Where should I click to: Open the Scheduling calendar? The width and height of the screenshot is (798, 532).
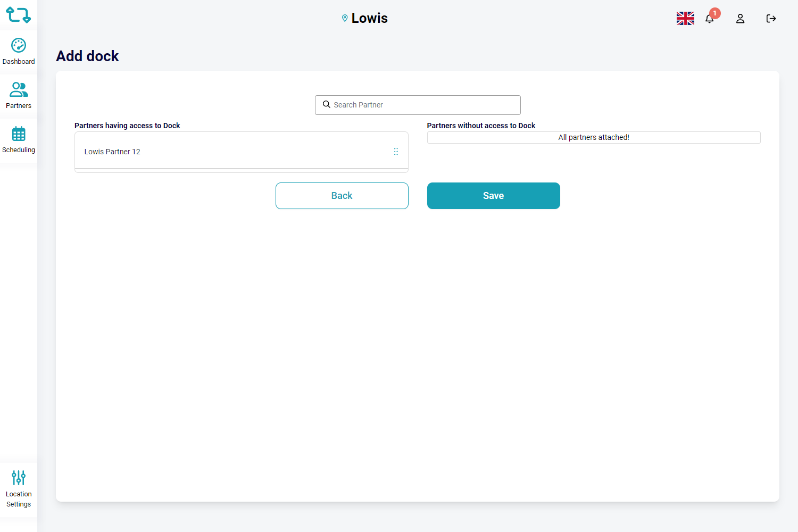click(19, 140)
